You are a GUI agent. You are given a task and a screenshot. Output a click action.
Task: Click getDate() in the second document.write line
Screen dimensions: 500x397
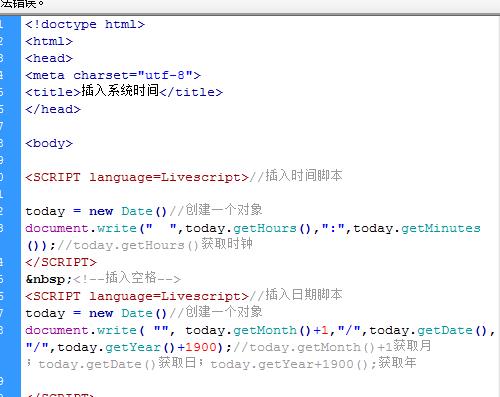click(x=452, y=330)
